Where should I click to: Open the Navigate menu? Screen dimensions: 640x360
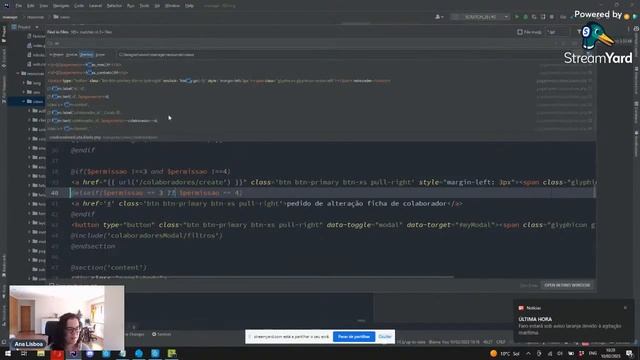61,6
